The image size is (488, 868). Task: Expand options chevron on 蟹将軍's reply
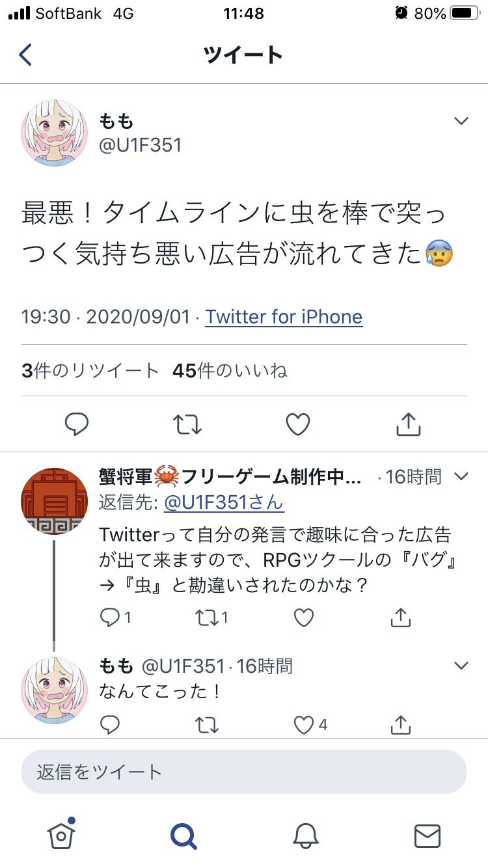(x=461, y=476)
